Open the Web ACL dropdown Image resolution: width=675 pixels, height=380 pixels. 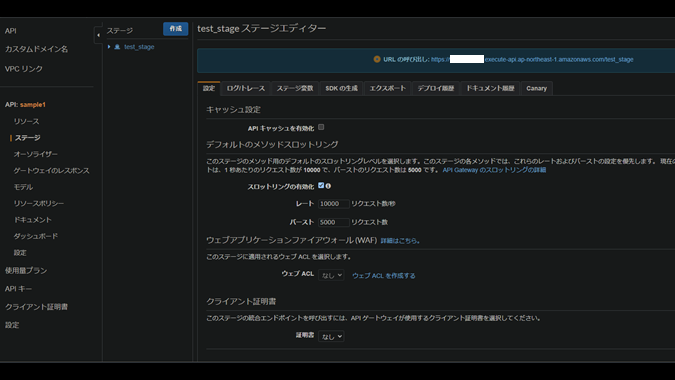pos(331,275)
